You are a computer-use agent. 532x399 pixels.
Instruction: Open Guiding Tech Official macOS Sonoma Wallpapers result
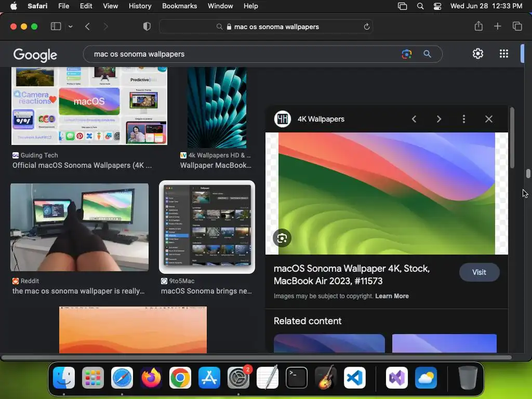[82, 165]
